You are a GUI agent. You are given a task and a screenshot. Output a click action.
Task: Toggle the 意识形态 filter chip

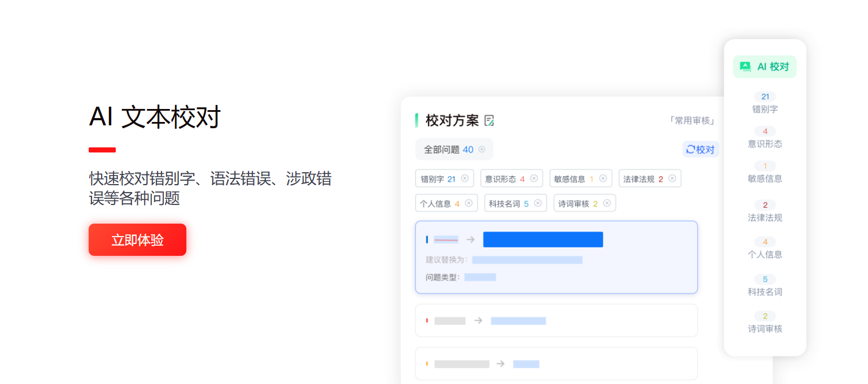pos(507,178)
